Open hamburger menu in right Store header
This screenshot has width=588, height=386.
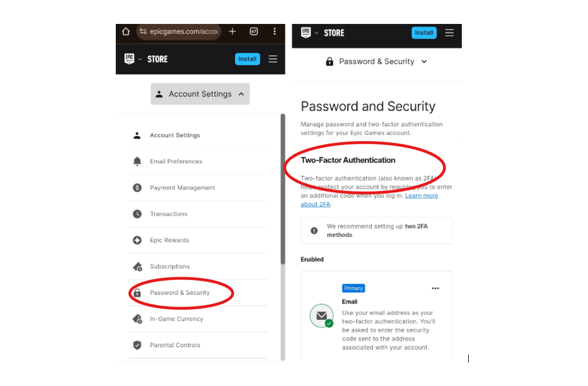tap(449, 32)
